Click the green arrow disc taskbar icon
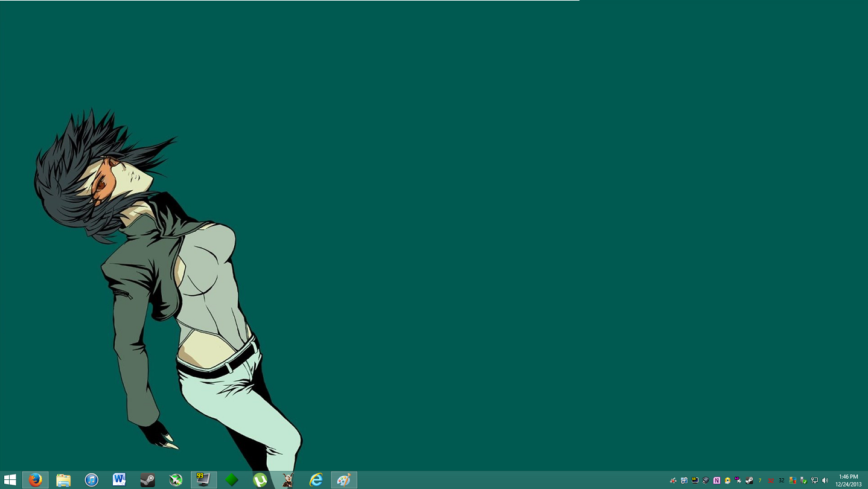The height and width of the screenshot is (489, 868). pyautogui.click(x=176, y=480)
